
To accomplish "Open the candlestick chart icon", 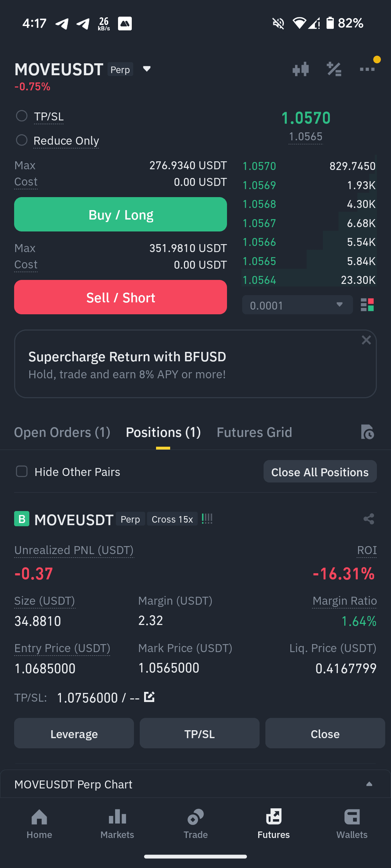I will click(300, 69).
